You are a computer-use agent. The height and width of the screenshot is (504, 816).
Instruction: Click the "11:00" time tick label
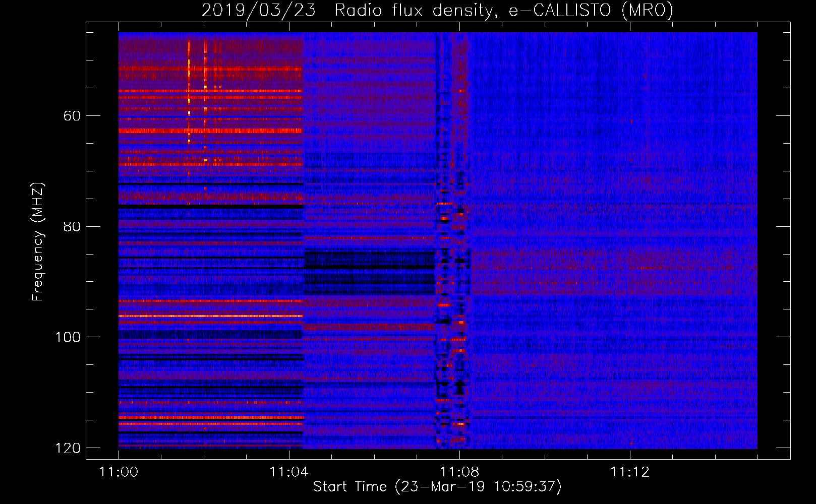[x=119, y=472]
